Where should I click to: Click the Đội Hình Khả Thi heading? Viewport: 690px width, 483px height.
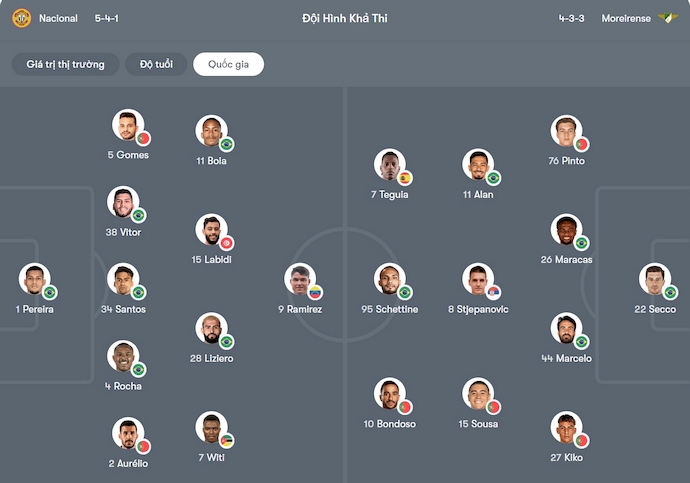point(345,18)
